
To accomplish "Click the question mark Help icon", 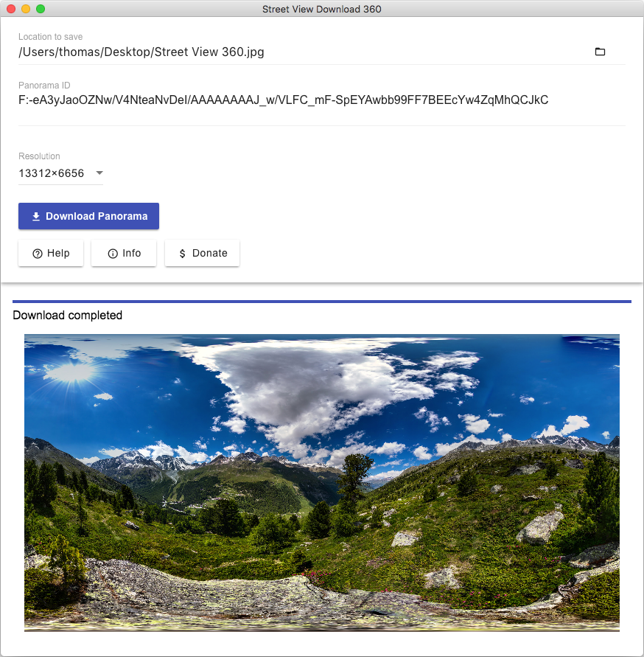I will coord(38,254).
